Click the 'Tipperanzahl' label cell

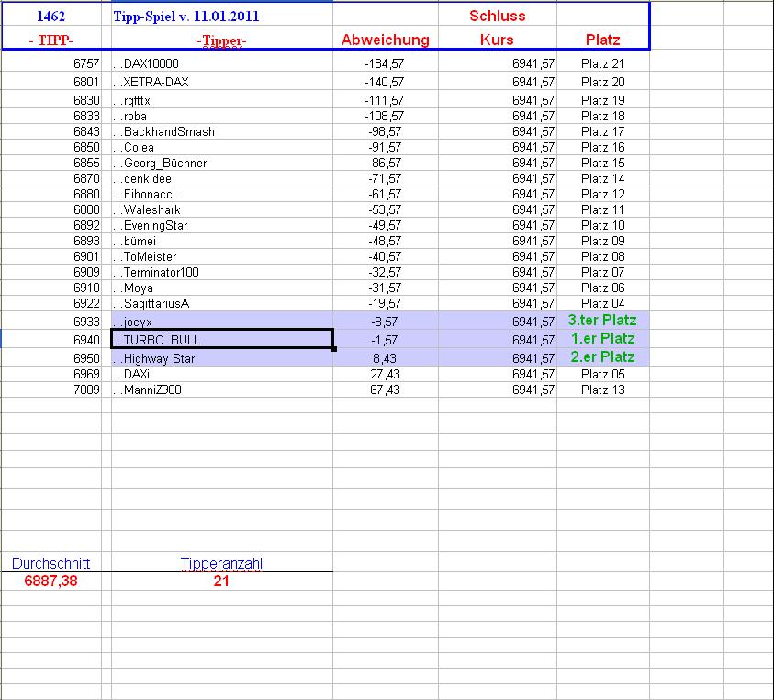(x=221, y=563)
